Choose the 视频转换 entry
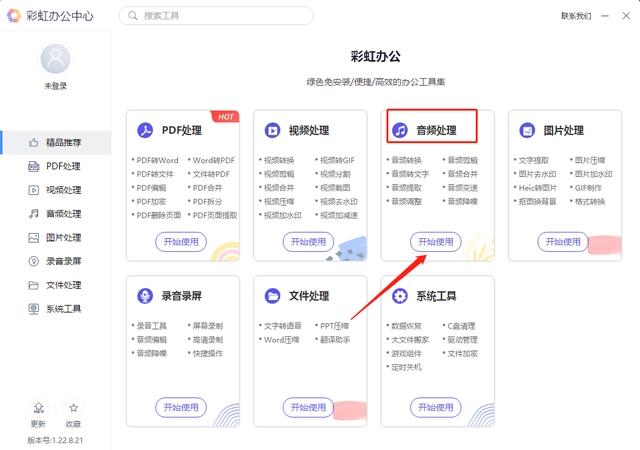This screenshot has height=450, width=640. pyautogui.click(x=279, y=160)
